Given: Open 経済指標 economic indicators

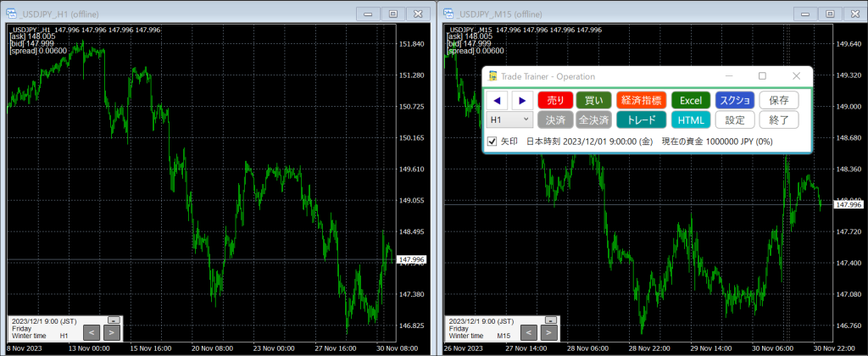Looking at the screenshot, I should point(641,101).
